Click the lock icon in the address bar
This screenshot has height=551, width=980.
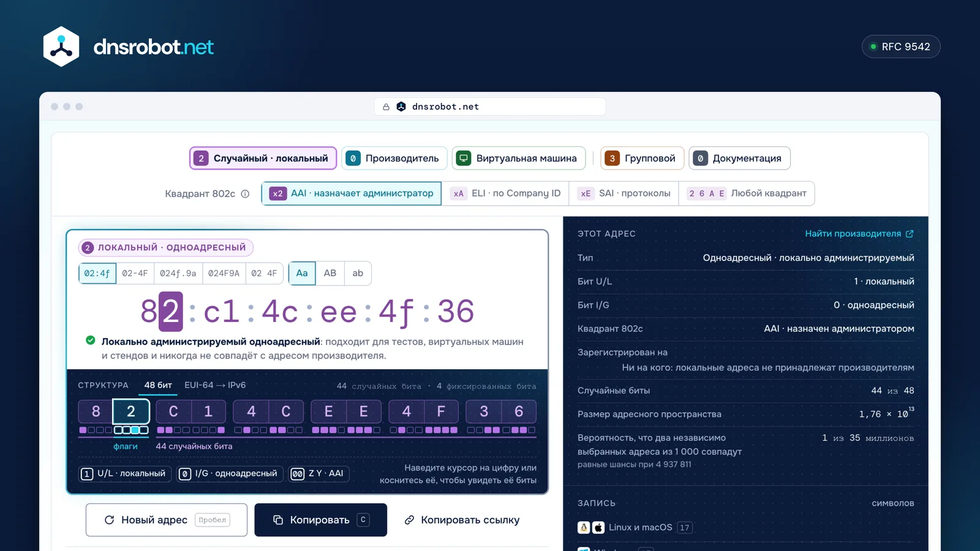[386, 107]
